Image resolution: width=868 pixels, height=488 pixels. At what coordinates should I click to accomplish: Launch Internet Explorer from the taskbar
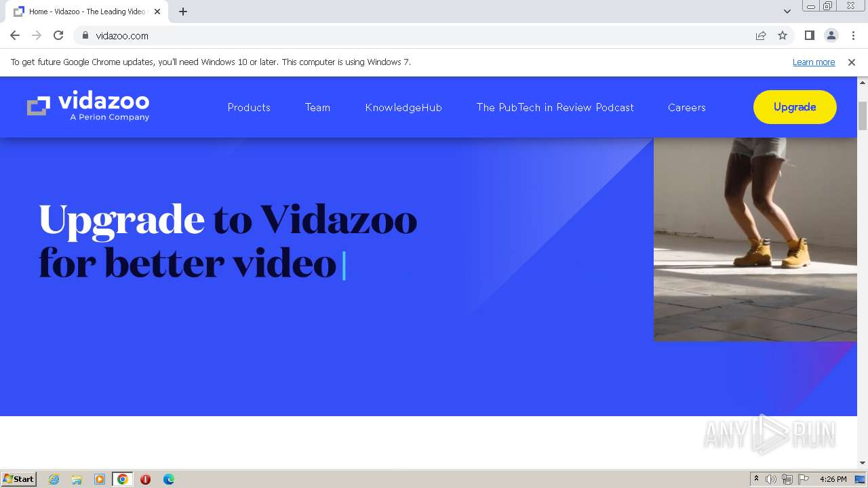coord(54,479)
